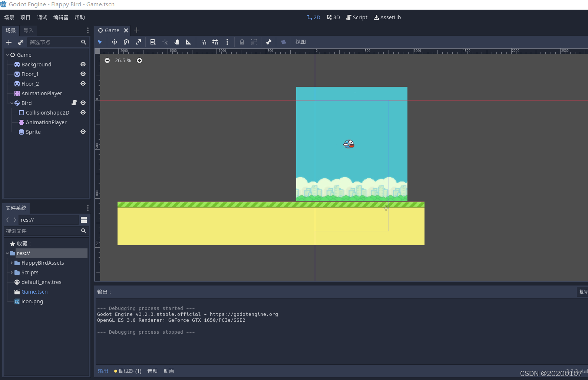Toggle visibility of CollisionShape2D node
588x380 pixels.
83,112
